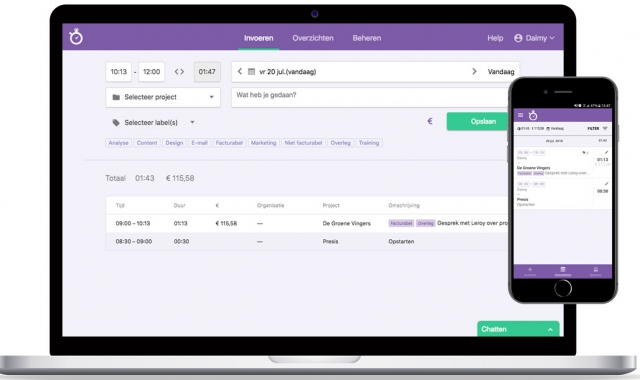Go to next day arrow

coord(474,71)
